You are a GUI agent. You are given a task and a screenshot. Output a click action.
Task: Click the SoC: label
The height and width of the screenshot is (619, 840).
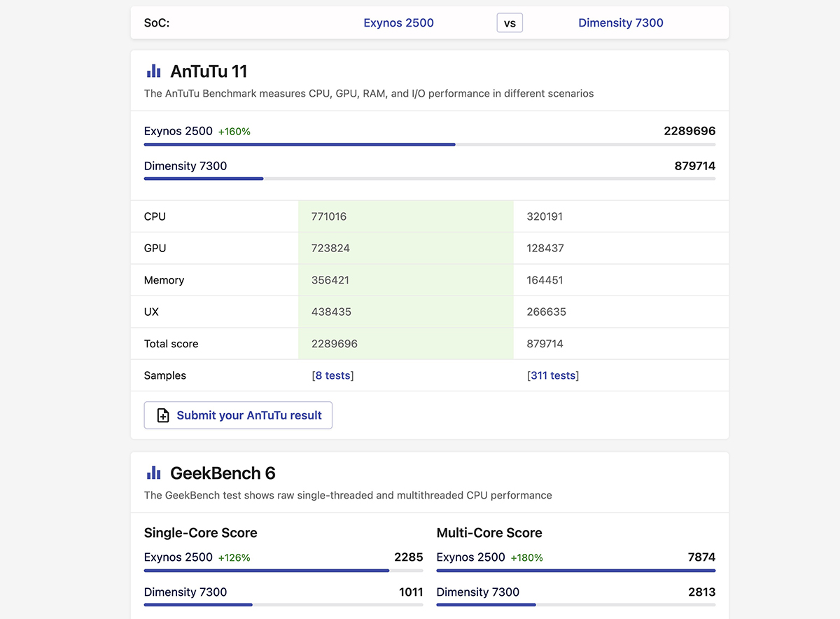157,23
